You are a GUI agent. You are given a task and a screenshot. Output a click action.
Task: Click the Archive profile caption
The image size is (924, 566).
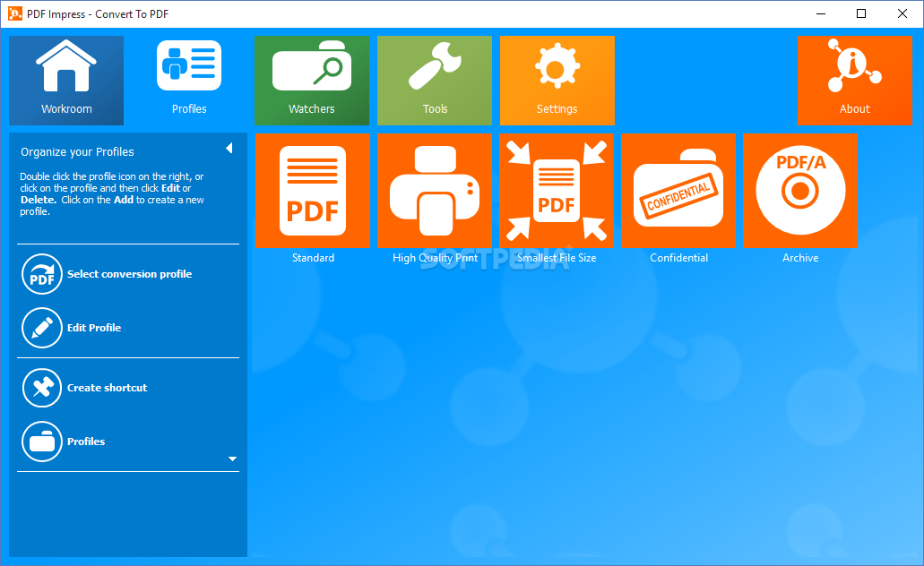(800, 258)
